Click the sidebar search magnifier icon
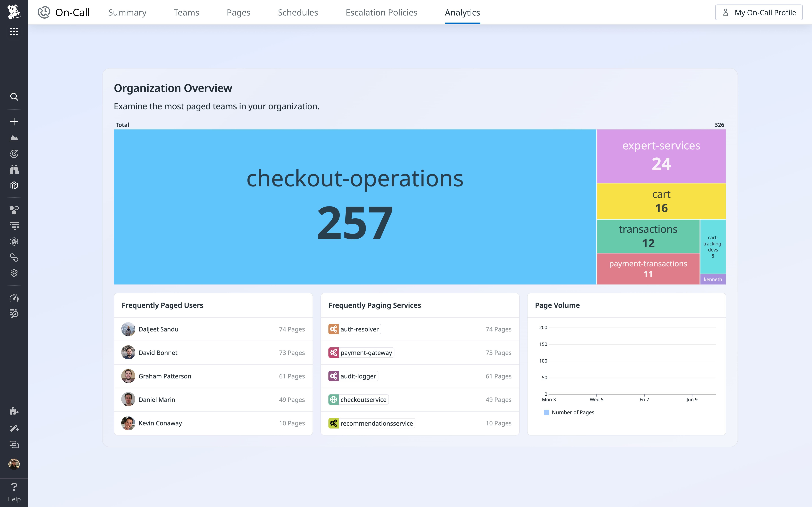 point(14,97)
